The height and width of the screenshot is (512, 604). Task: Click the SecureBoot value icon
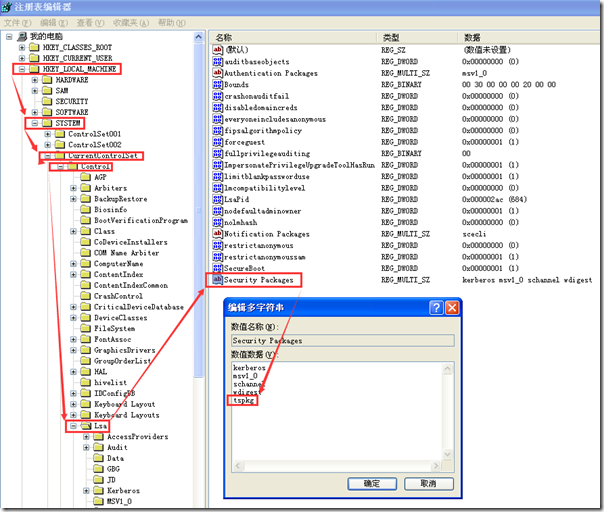(x=217, y=268)
